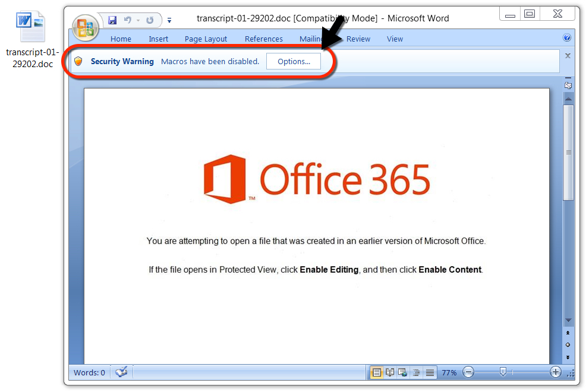Click the line starting 'You are attempting to open'

pyautogui.click(x=316, y=241)
